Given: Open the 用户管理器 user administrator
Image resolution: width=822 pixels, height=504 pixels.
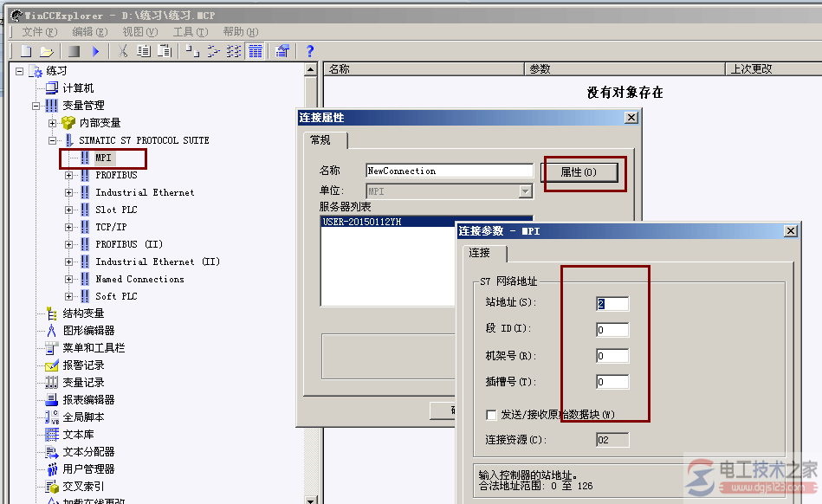Looking at the screenshot, I should (x=88, y=468).
